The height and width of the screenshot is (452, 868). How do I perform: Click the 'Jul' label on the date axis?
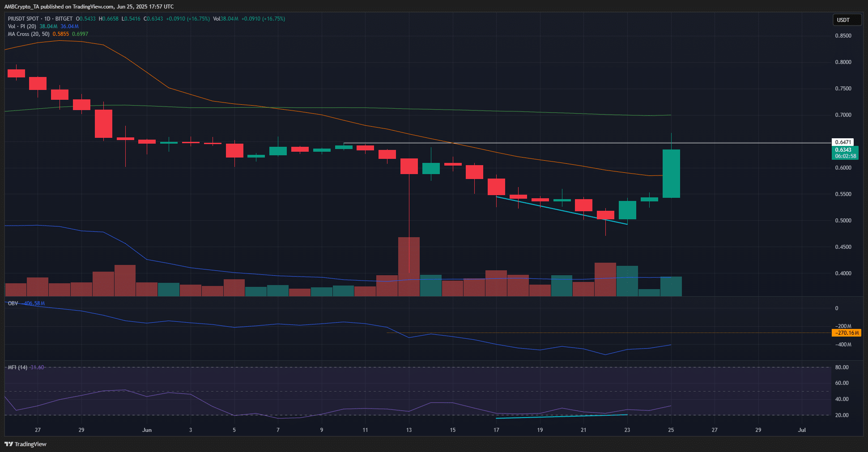[802, 430]
